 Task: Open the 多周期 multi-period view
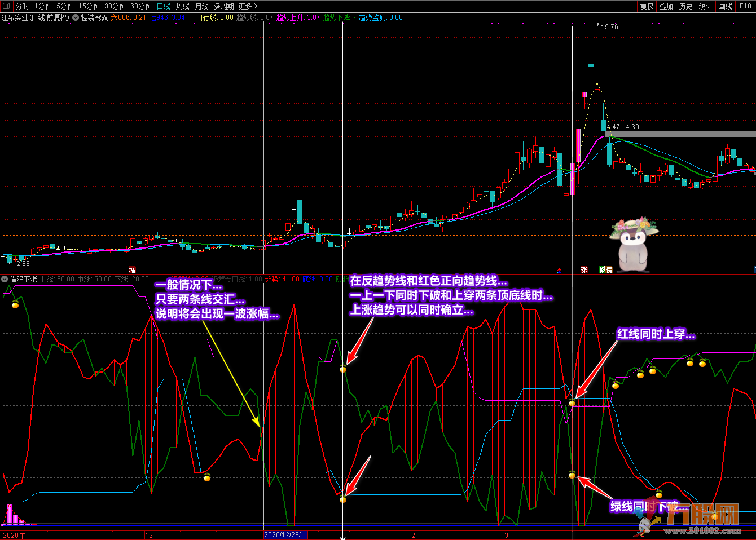(x=223, y=6)
